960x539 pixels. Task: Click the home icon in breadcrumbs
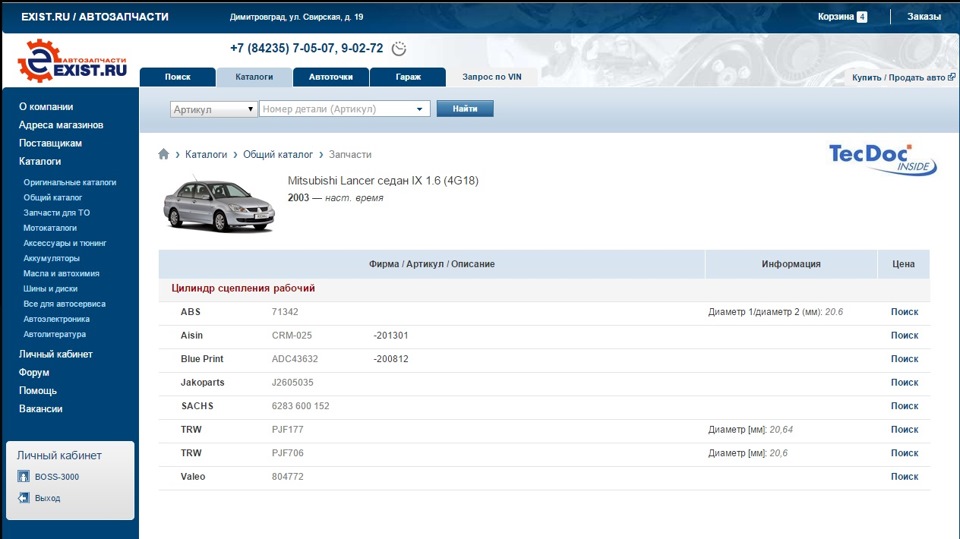[x=163, y=154]
